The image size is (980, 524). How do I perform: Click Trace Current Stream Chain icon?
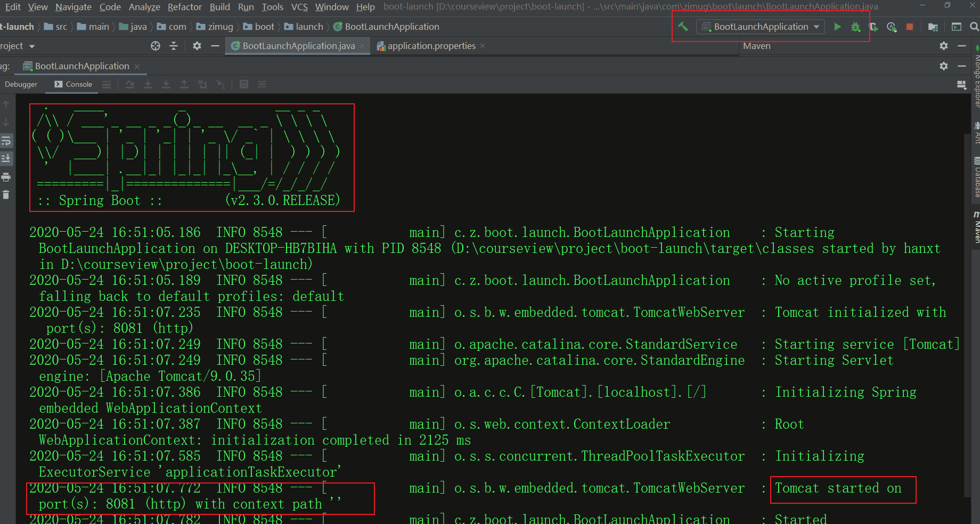262,84
